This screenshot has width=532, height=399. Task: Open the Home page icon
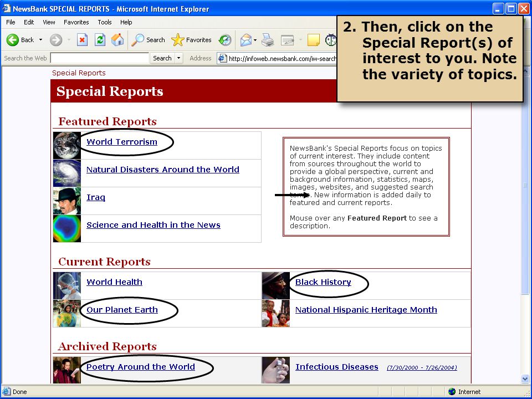(x=117, y=40)
